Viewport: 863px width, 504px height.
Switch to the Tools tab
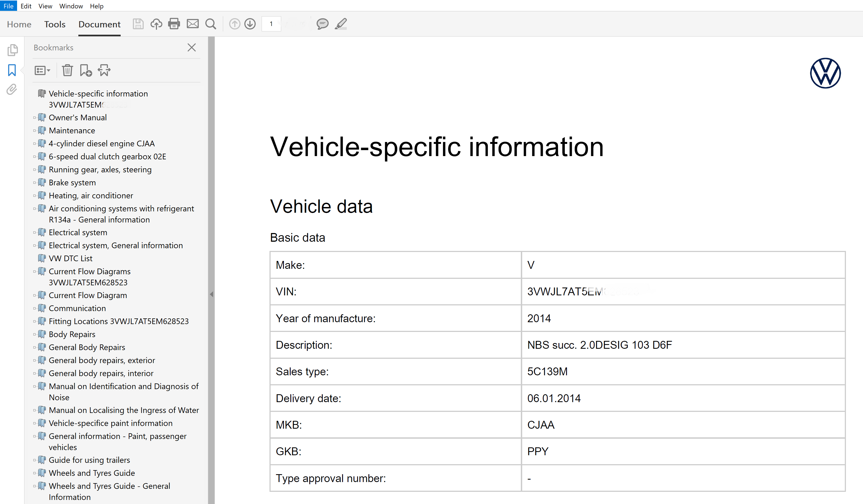[x=55, y=24]
